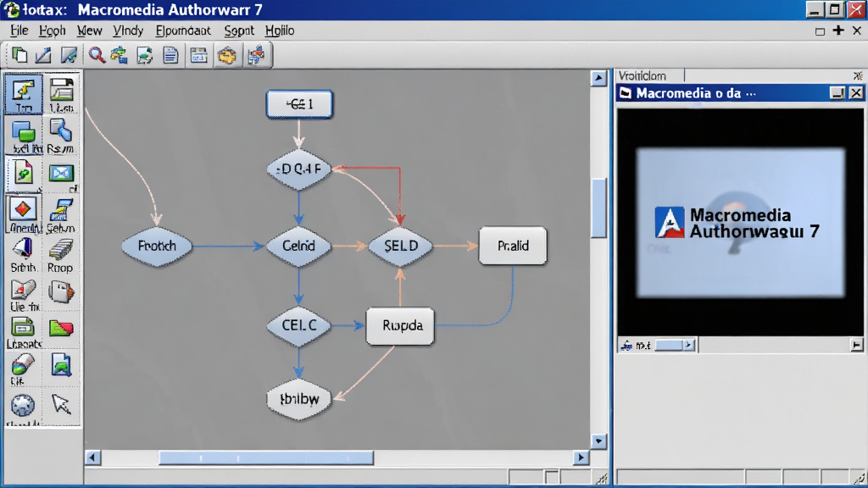Click the blue lined document toolbar icon
868x488 pixels.
coord(170,55)
